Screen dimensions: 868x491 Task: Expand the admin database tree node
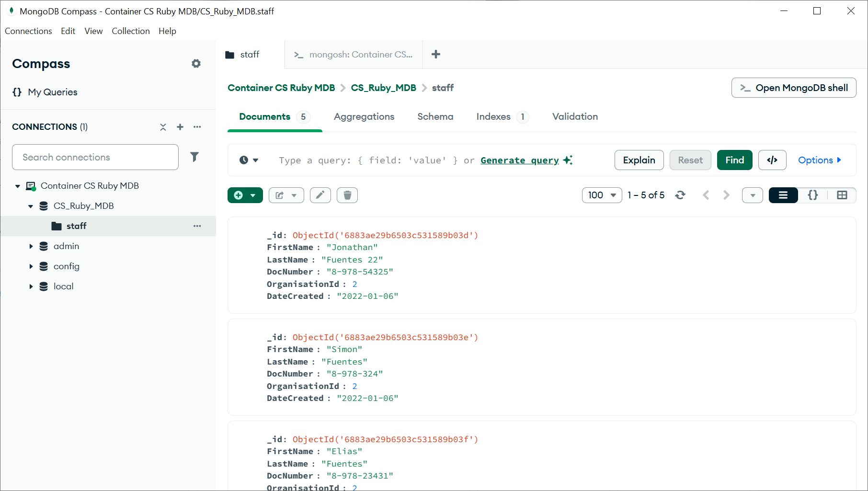pyautogui.click(x=31, y=246)
